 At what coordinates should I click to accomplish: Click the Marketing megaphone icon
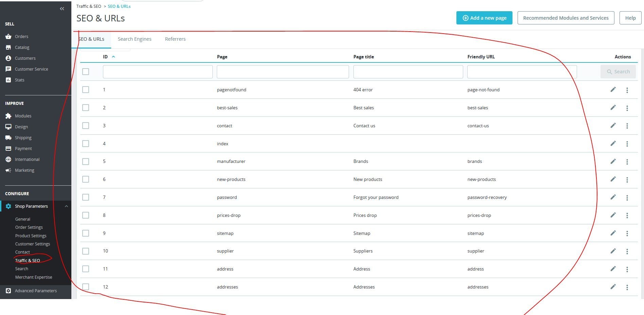(x=8, y=170)
